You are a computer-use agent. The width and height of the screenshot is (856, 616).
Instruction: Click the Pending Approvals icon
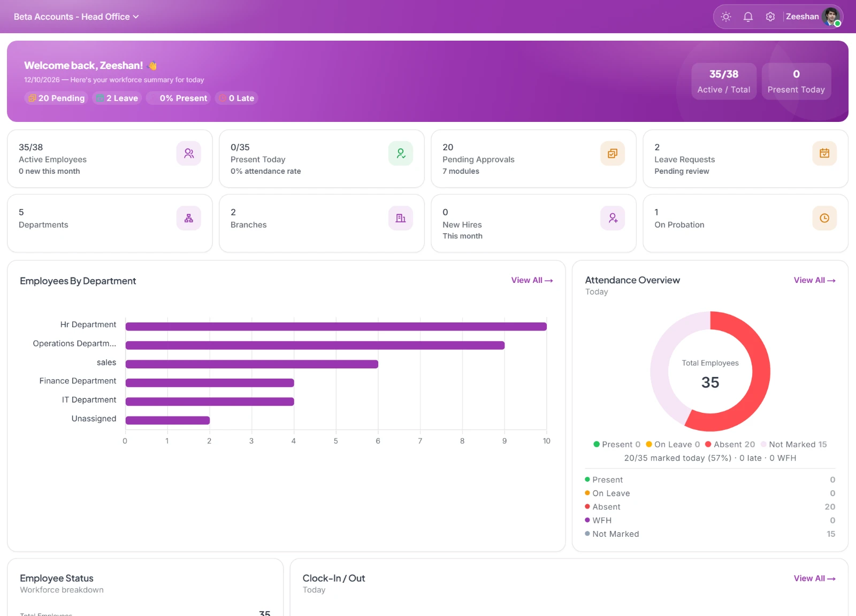click(x=613, y=153)
